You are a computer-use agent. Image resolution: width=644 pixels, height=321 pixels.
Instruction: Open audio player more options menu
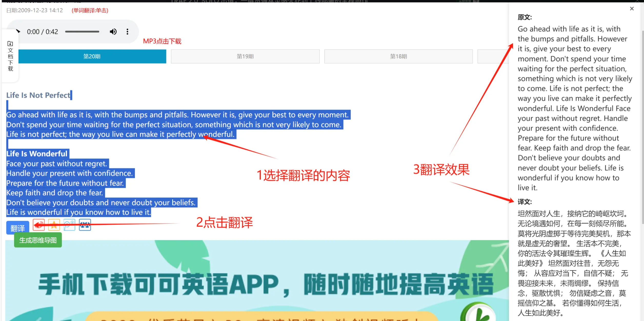pyautogui.click(x=127, y=32)
